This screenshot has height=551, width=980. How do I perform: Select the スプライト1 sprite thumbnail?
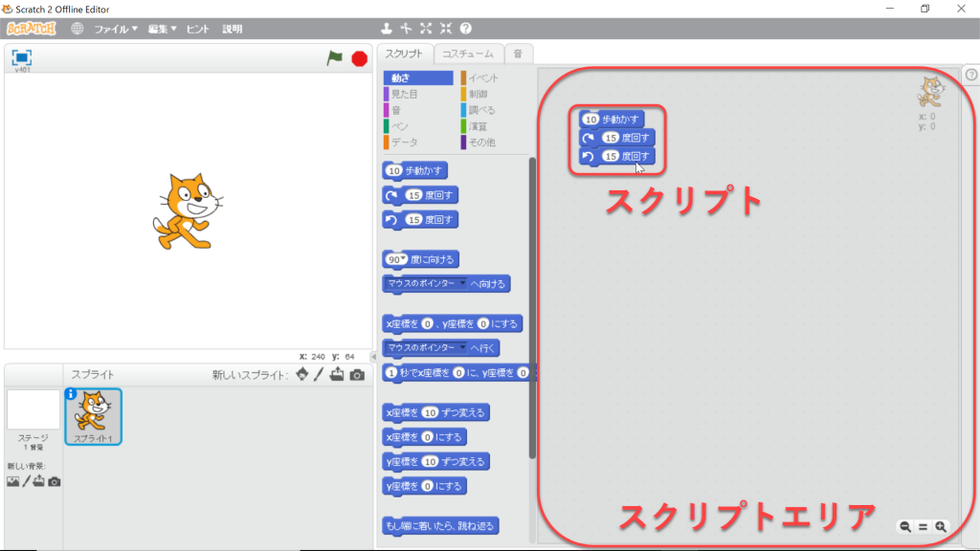93,416
